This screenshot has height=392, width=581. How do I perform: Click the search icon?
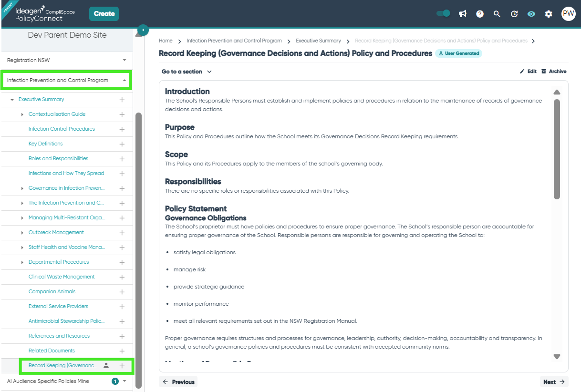[x=497, y=14]
